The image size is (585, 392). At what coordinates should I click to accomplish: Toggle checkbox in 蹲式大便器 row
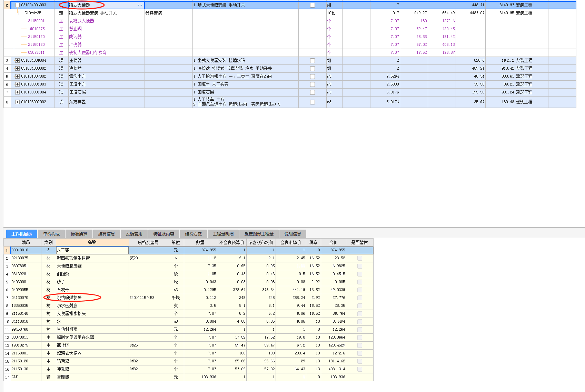coord(313,5)
